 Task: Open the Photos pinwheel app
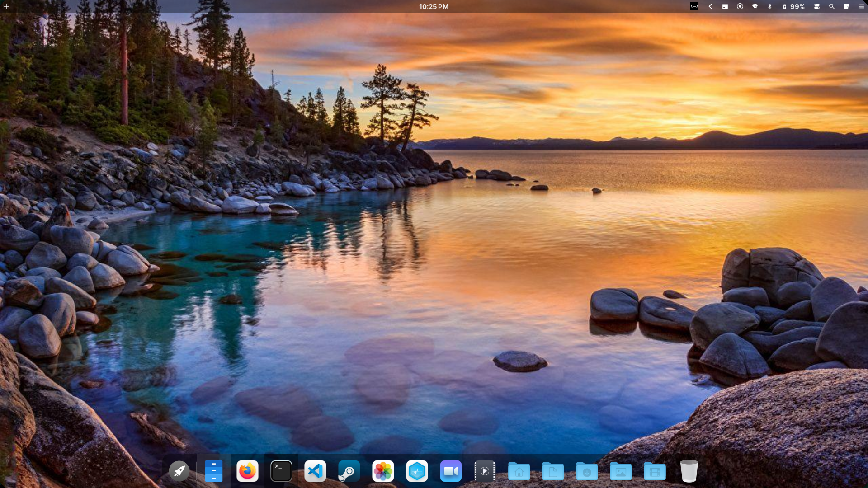(x=383, y=471)
